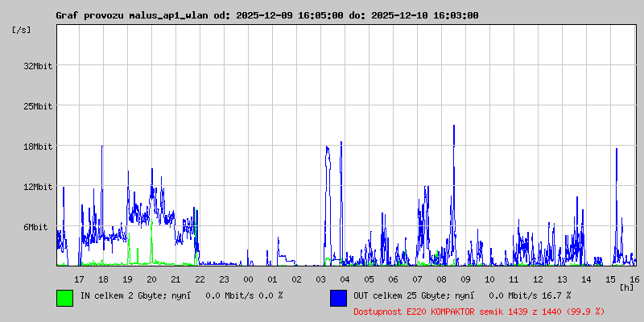Click the '21' hour label on x-axis

coord(175,279)
